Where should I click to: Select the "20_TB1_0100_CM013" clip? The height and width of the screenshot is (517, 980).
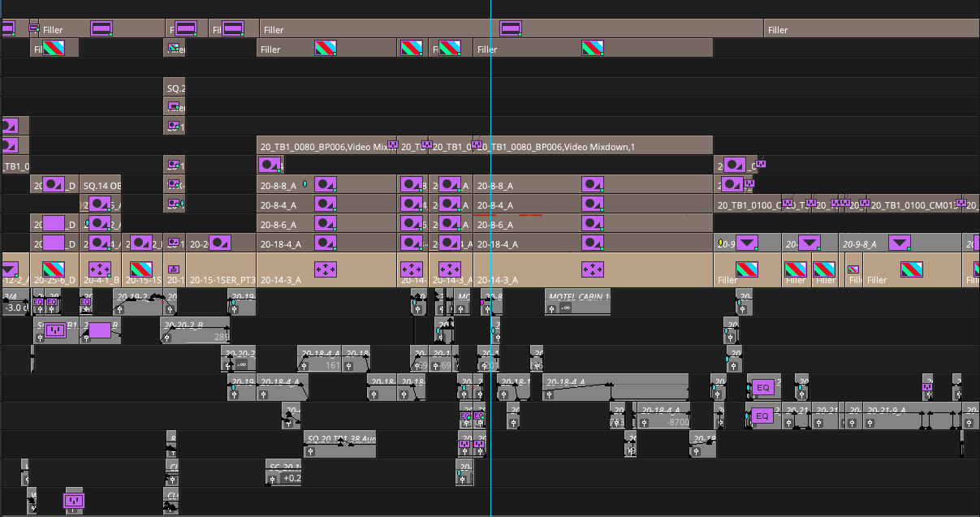click(913, 205)
